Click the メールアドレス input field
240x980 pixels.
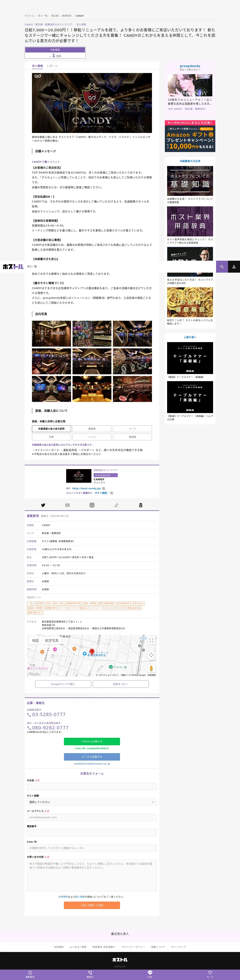[92, 817]
